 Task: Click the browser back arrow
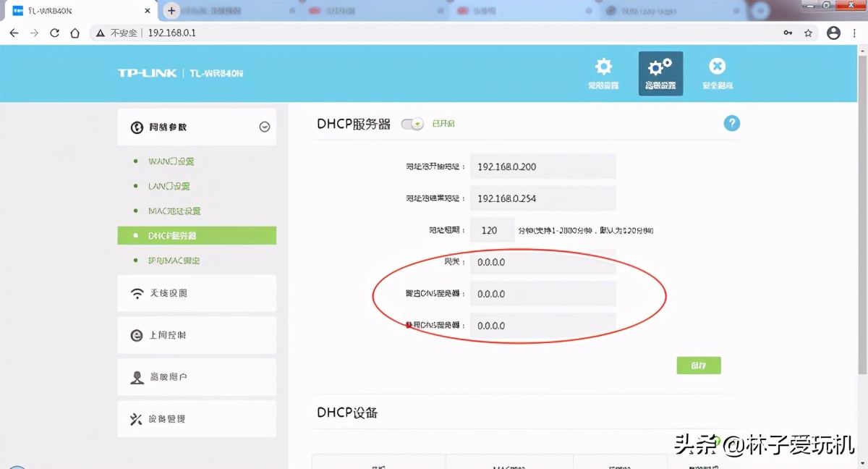tap(13, 33)
